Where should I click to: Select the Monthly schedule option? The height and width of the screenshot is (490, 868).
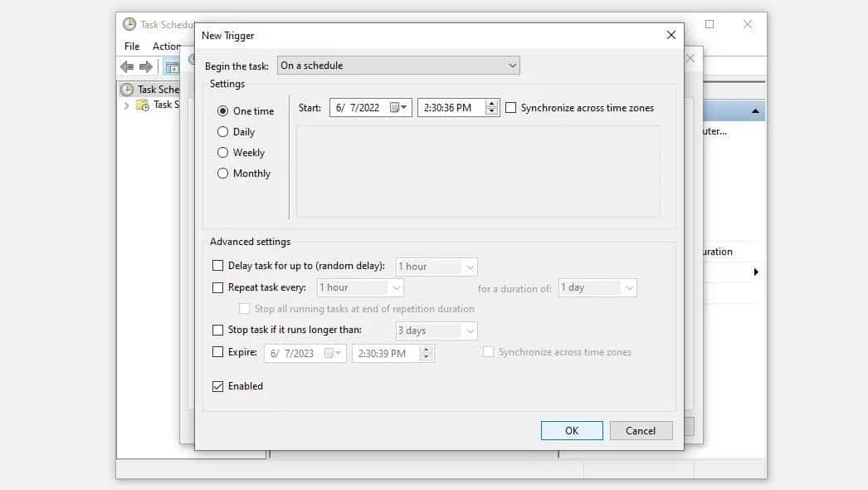[222, 174]
